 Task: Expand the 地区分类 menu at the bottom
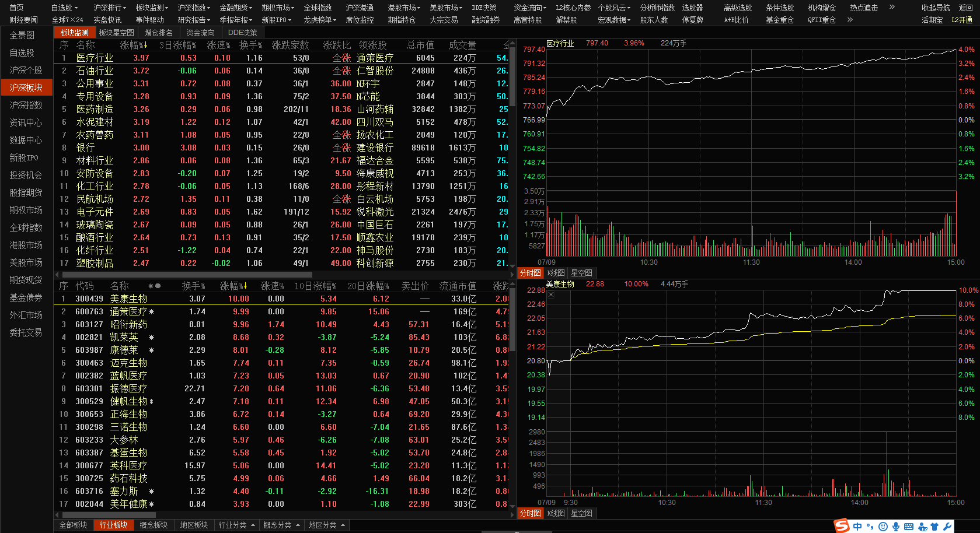click(x=326, y=525)
